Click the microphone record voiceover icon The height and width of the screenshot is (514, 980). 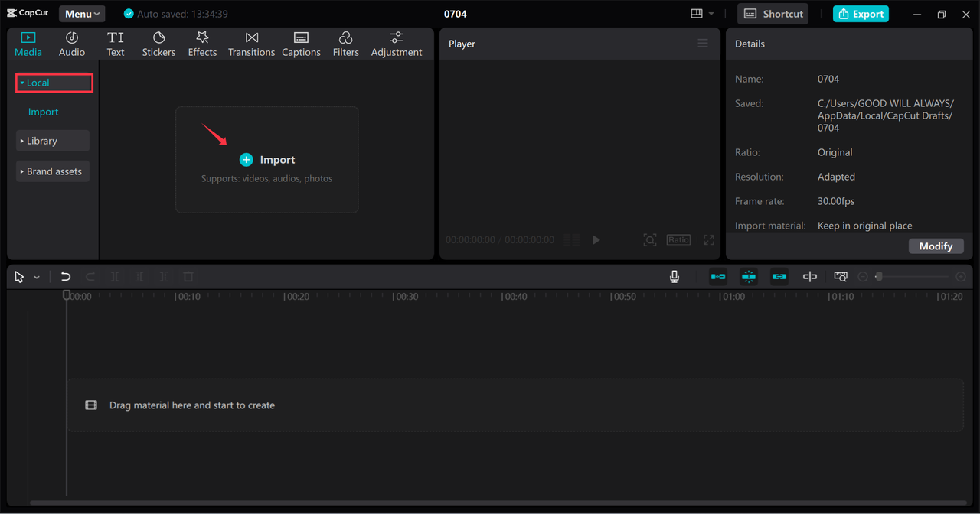point(675,277)
